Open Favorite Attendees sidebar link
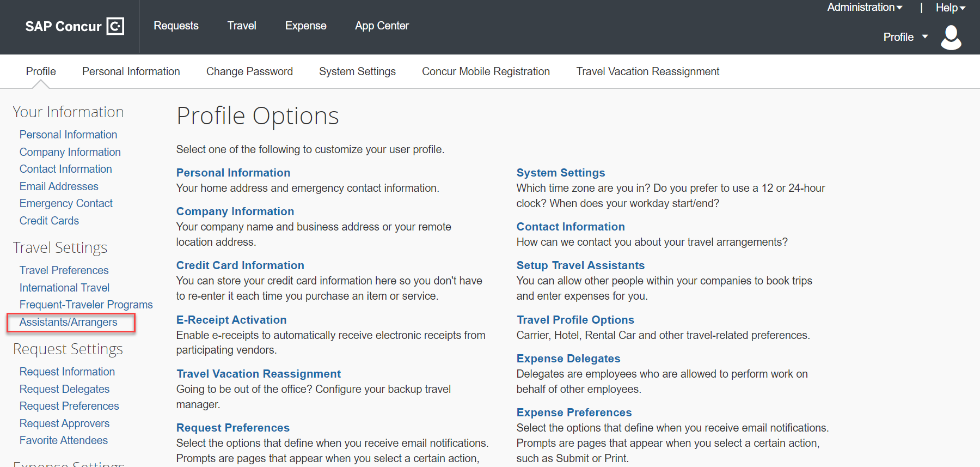 coord(64,440)
